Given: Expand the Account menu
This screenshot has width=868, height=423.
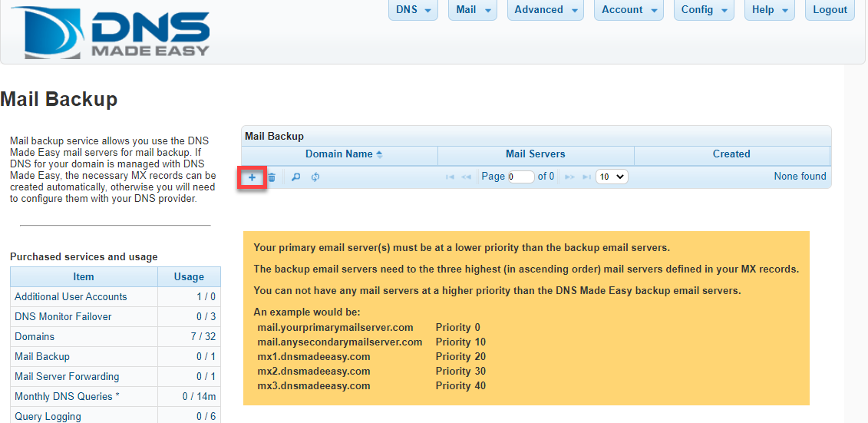Looking at the screenshot, I should tap(629, 10).
